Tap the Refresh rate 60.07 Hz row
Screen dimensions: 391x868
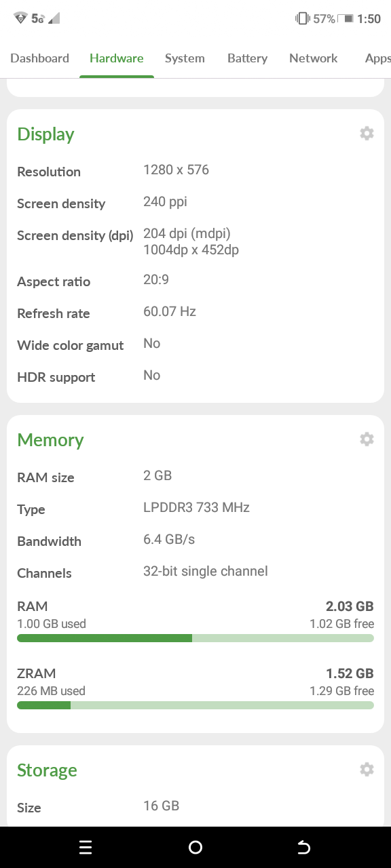[x=195, y=313]
